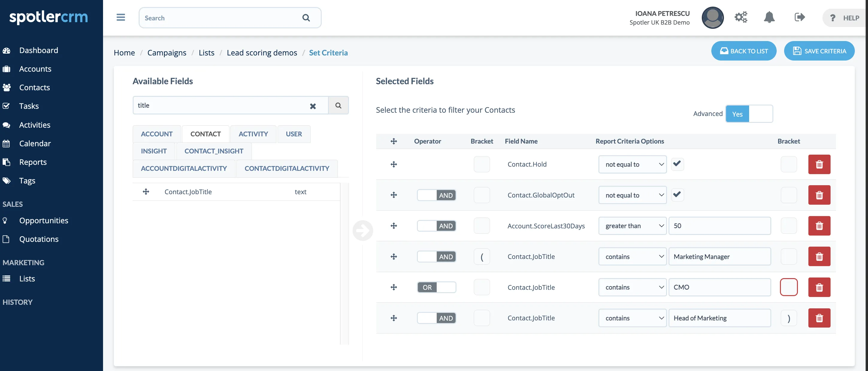The width and height of the screenshot is (868, 371).
Task: Click the arrow to add selected field
Action: tap(362, 231)
